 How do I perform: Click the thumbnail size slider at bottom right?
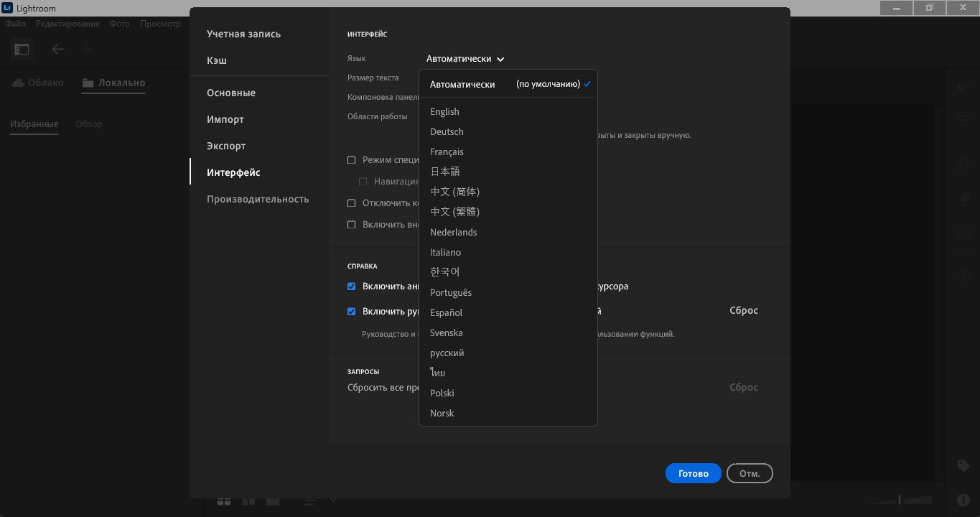[x=900, y=500]
